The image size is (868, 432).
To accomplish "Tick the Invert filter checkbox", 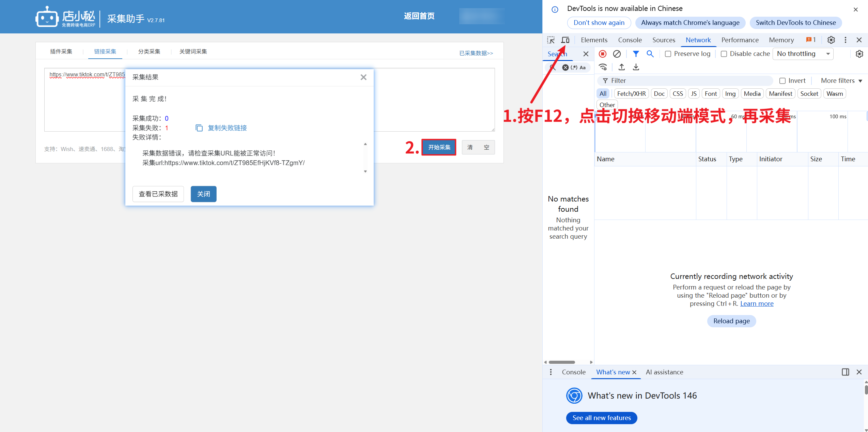I will [x=782, y=81].
